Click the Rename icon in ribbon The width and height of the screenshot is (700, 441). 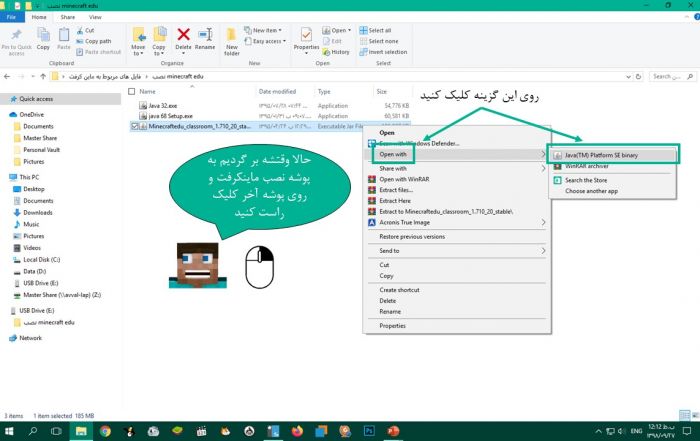205,39
